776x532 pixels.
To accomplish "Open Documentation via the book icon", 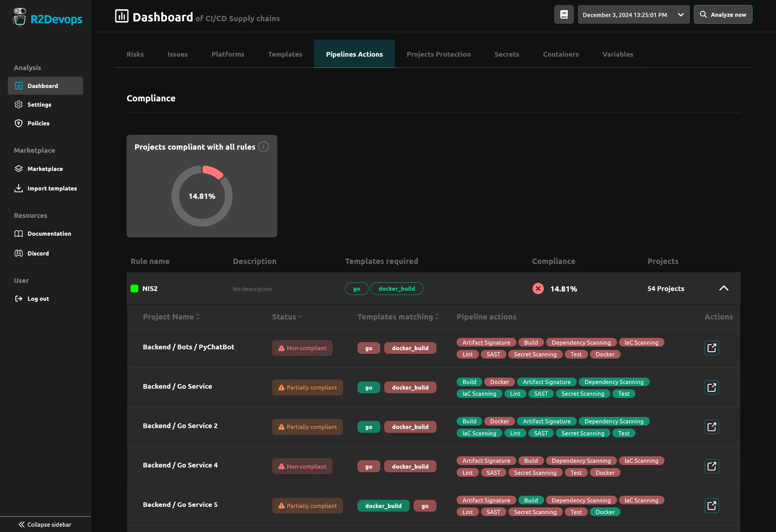I will point(19,234).
